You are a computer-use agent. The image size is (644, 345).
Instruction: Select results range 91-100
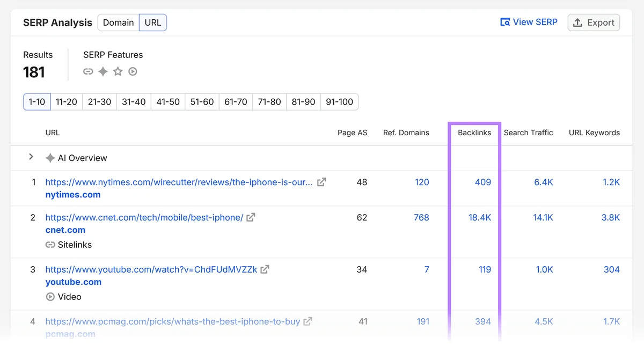pos(340,101)
